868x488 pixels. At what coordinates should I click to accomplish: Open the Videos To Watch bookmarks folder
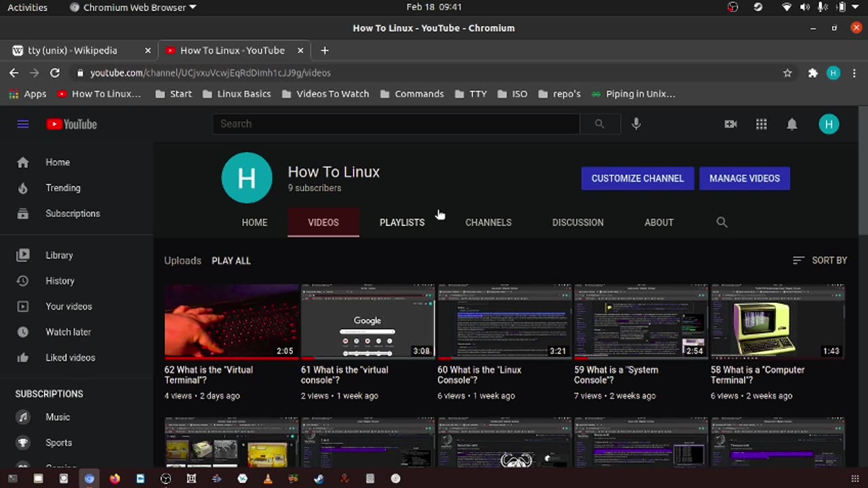tap(325, 94)
